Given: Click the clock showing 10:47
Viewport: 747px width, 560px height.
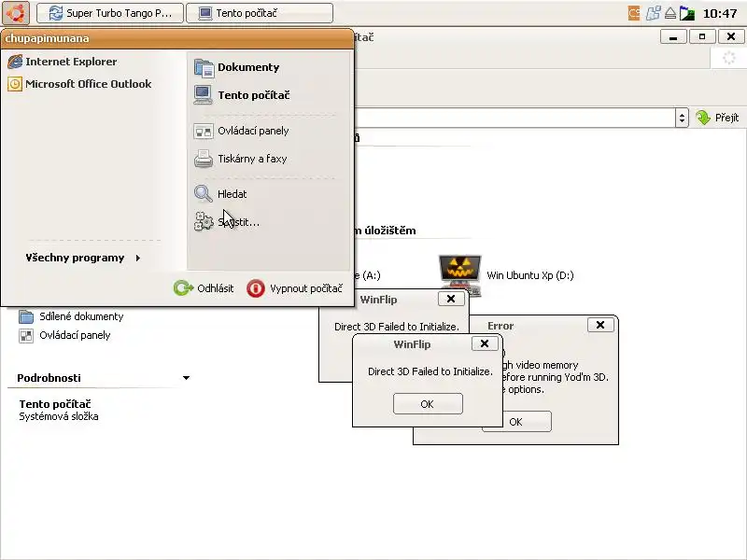Looking at the screenshot, I should pyautogui.click(x=720, y=13).
